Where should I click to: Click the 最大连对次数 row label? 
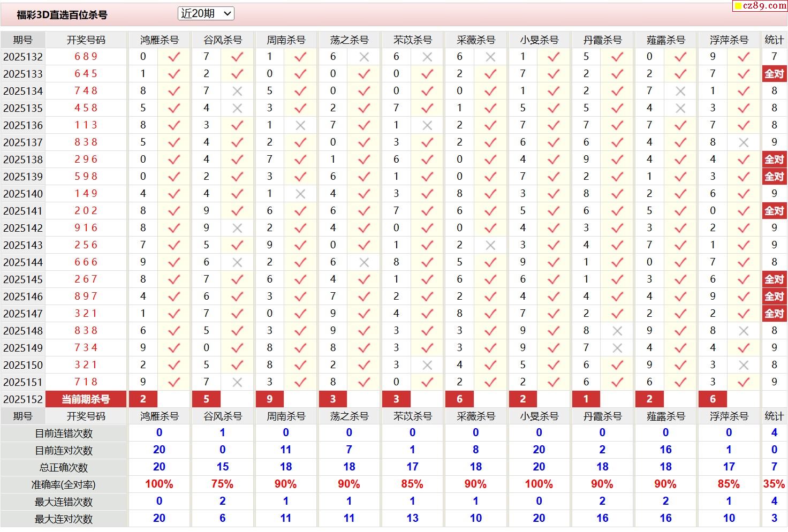tap(64, 519)
